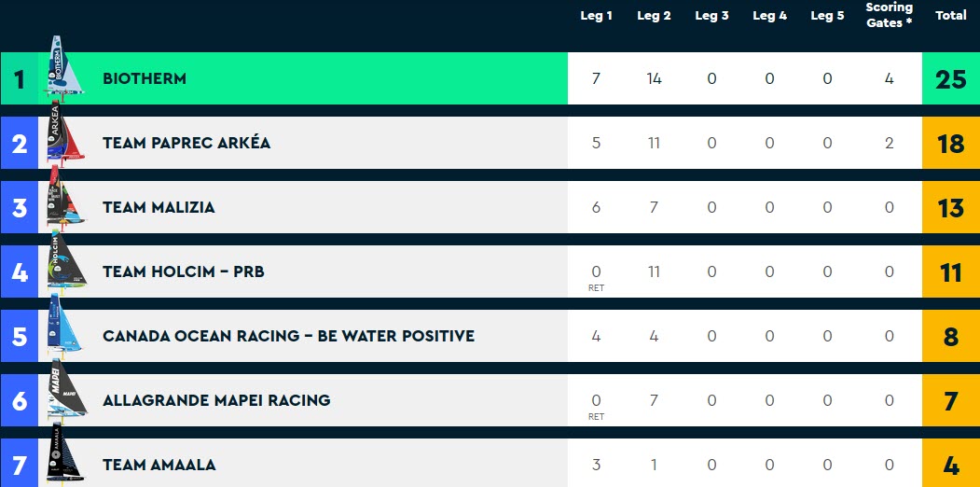
Task: Click the Leg 5 column header
Action: (x=827, y=16)
